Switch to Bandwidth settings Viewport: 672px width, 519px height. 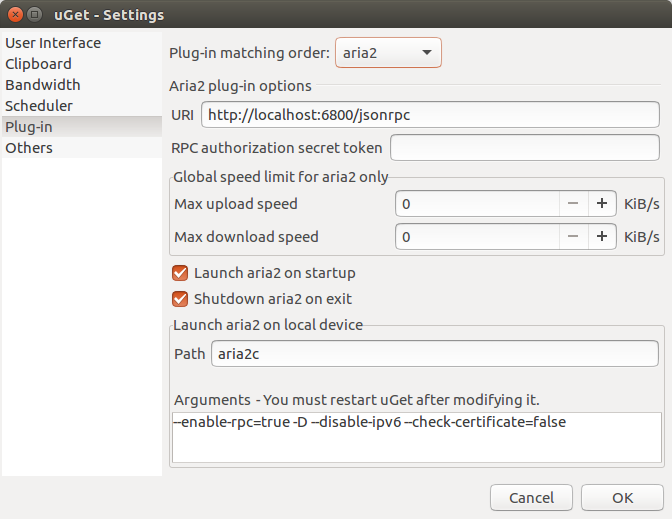(43, 85)
